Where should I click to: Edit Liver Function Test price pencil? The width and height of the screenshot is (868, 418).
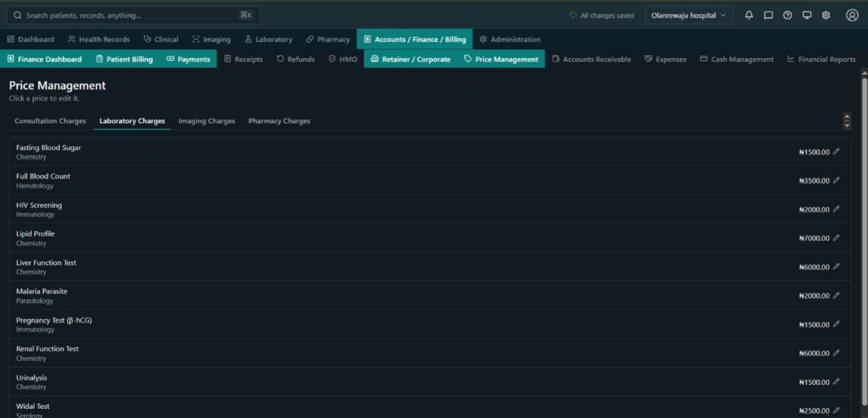836,267
